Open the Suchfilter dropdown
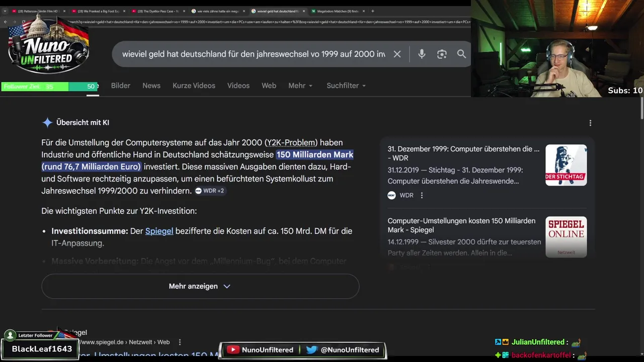 [x=346, y=85]
